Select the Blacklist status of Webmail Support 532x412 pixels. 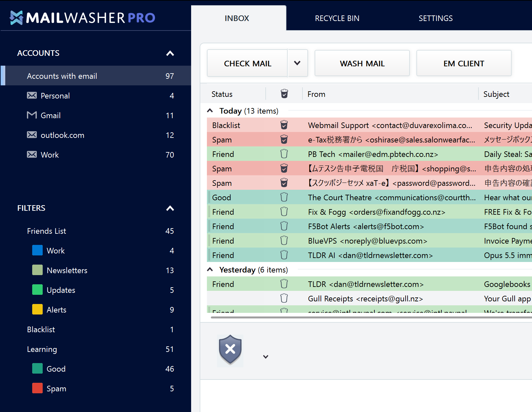[x=226, y=125]
